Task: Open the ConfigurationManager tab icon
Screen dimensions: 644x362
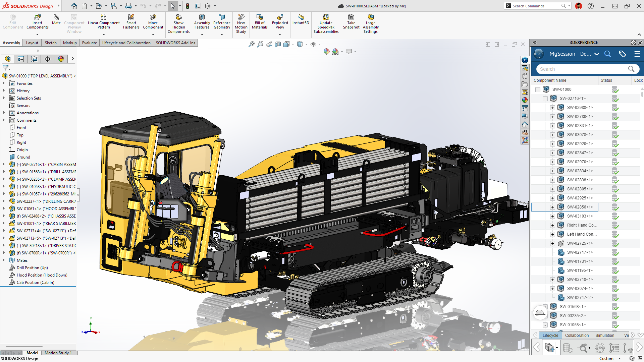Action: pyautogui.click(x=34, y=59)
